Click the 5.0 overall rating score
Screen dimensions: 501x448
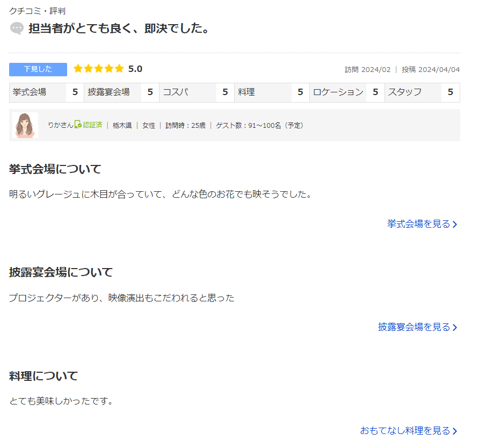click(135, 69)
